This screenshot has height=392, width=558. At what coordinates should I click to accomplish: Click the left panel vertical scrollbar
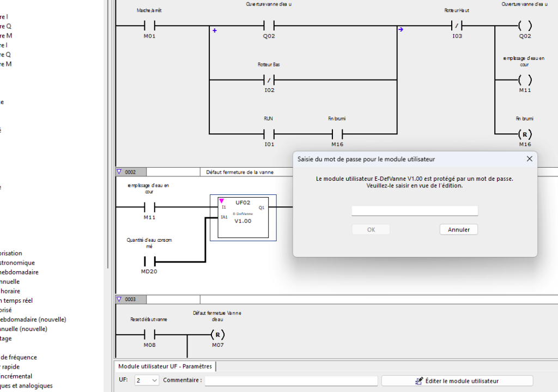(x=107, y=134)
